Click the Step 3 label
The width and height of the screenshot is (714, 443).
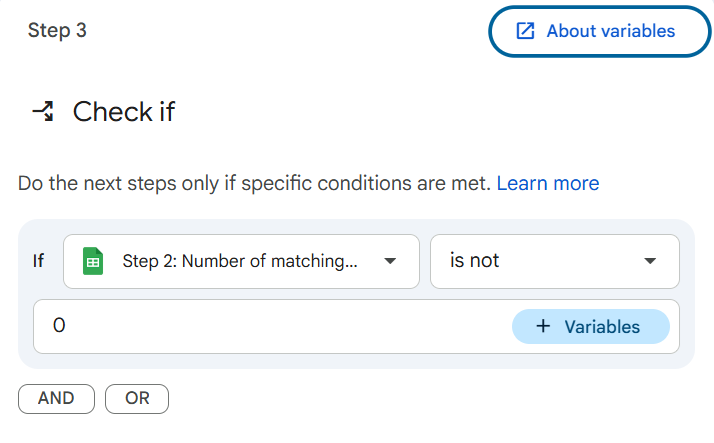pos(57,31)
